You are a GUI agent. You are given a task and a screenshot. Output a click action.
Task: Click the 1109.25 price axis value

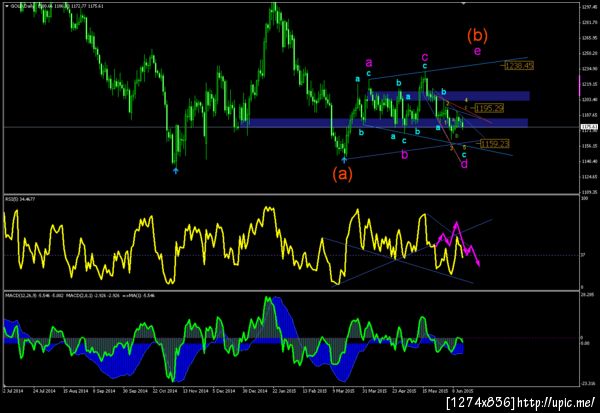(589, 192)
